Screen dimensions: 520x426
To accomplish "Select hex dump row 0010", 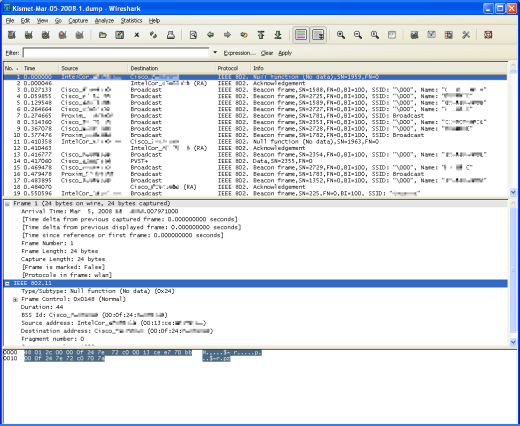I will 117,359.
